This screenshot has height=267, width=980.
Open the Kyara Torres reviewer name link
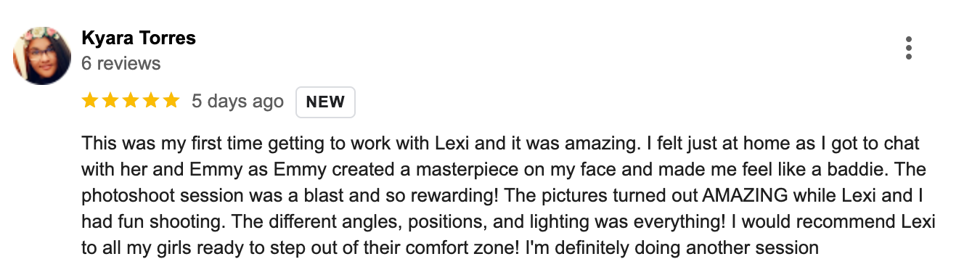(139, 38)
